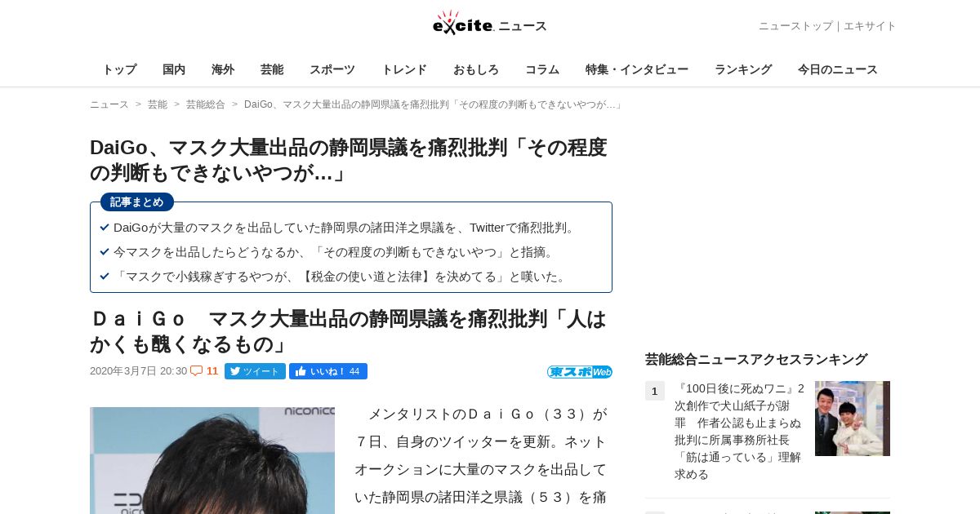The height and width of the screenshot is (514, 980).
Task: Open the comment bubble icon
Action: click(x=196, y=370)
